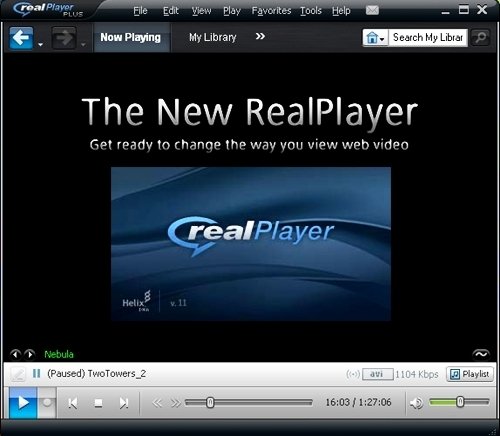Click the Play button in the controls
This screenshot has height=436, width=500.
coord(23,403)
